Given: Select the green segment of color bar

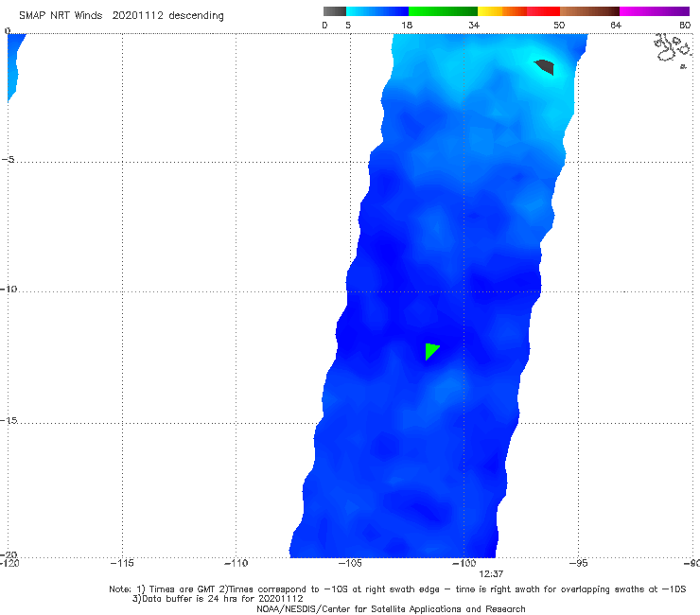Looking at the screenshot, I should click(443, 11).
